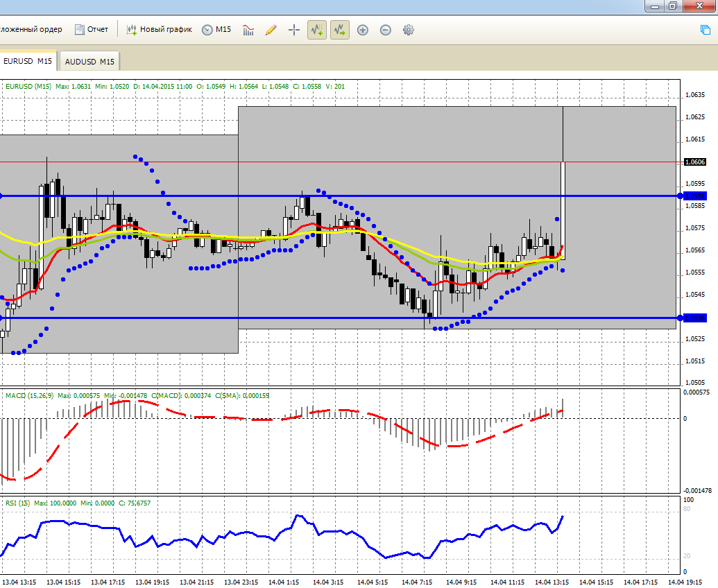The image size is (718, 588).
Task: Toggle chart auto-scroll button
Action: click(x=340, y=31)
